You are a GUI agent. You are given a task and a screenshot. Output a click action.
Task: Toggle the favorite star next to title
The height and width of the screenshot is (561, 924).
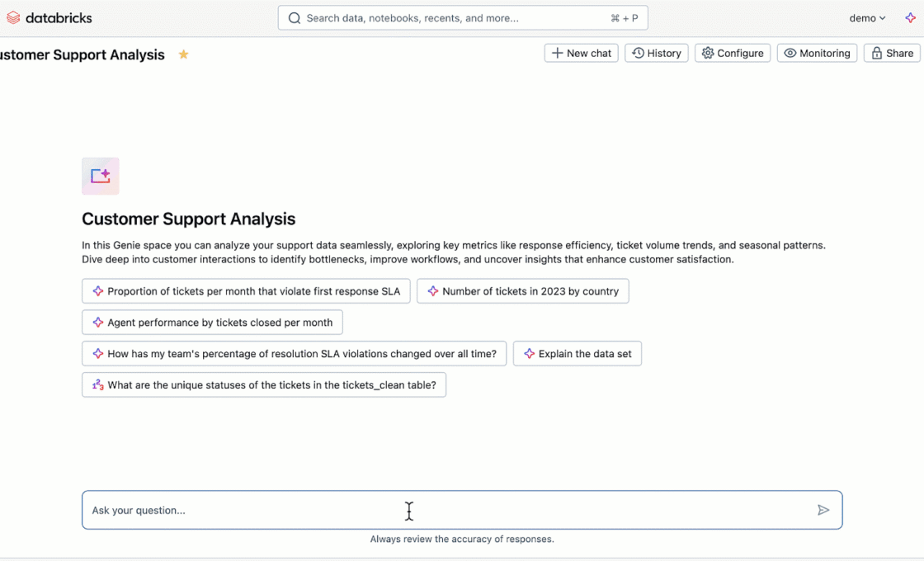tap(183, 54)
